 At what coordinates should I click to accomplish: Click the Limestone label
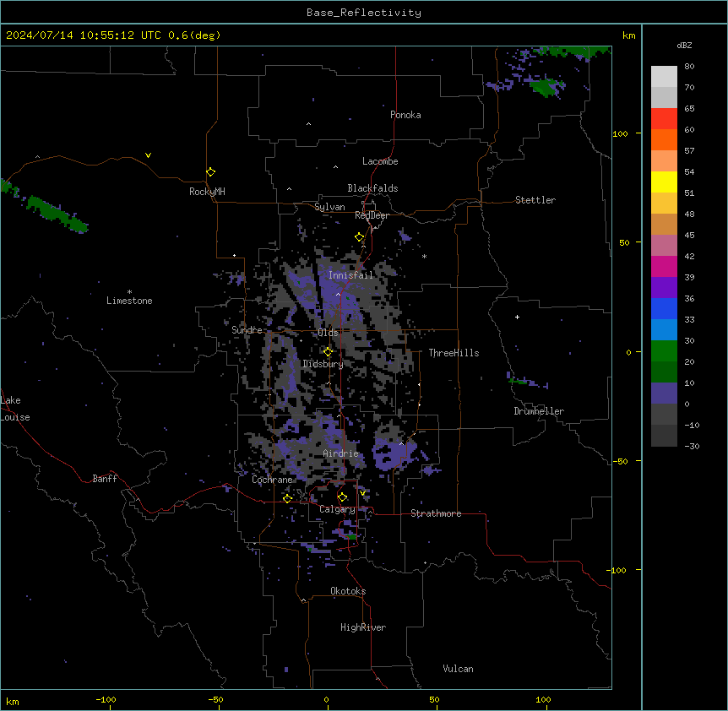tap(129, 301)
